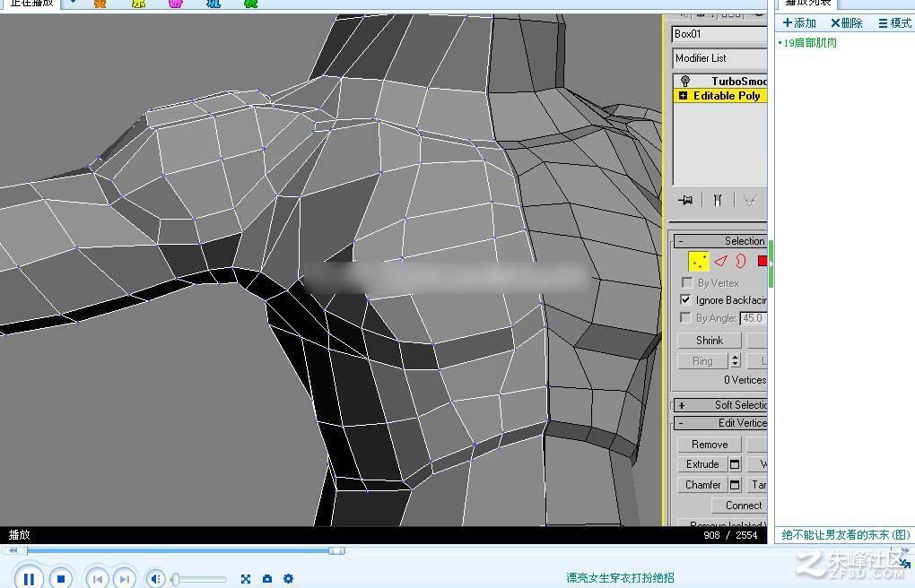
Task: Skip to the next track
Action: coord(124,579)
